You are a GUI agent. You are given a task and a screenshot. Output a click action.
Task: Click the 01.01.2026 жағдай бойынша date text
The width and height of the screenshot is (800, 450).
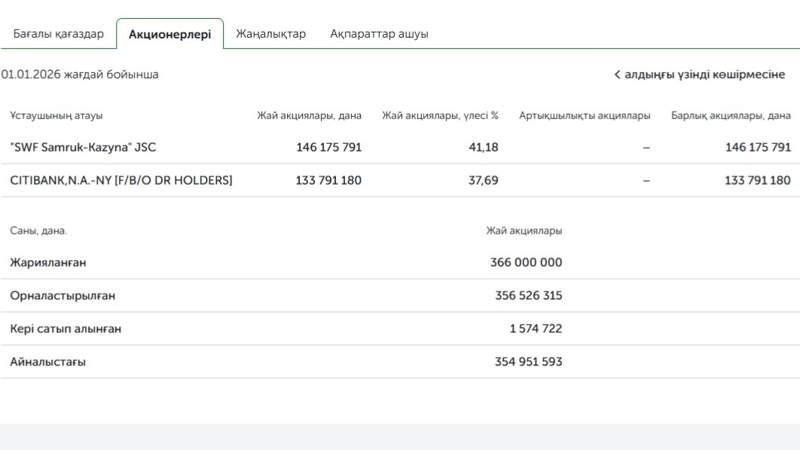(80, 75)
